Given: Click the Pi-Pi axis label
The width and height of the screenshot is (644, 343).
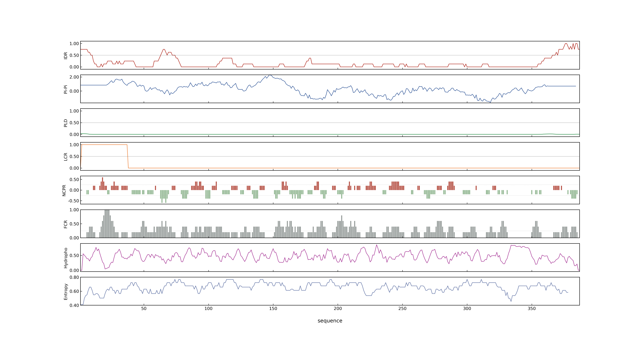Looking at the screenshot, I should click(x=66, y=89).
